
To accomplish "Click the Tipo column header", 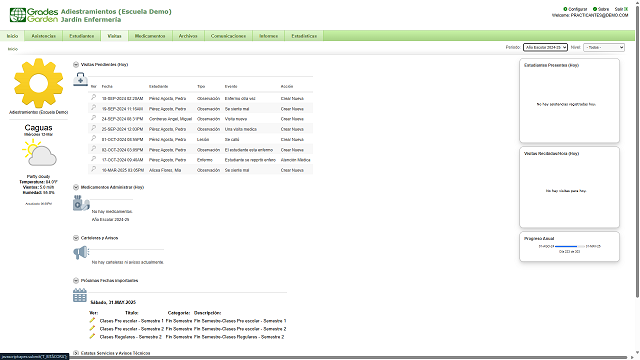I will pos(201,87).
